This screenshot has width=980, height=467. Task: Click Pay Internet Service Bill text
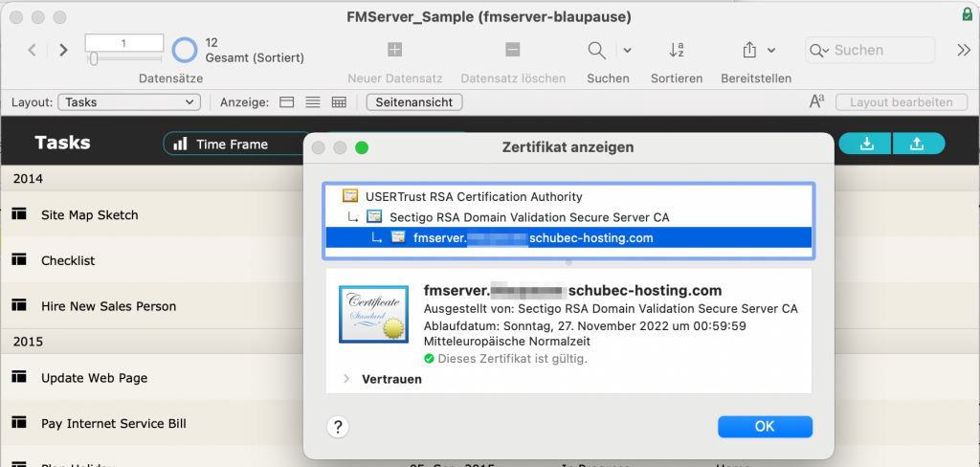[x=114, y=424]
